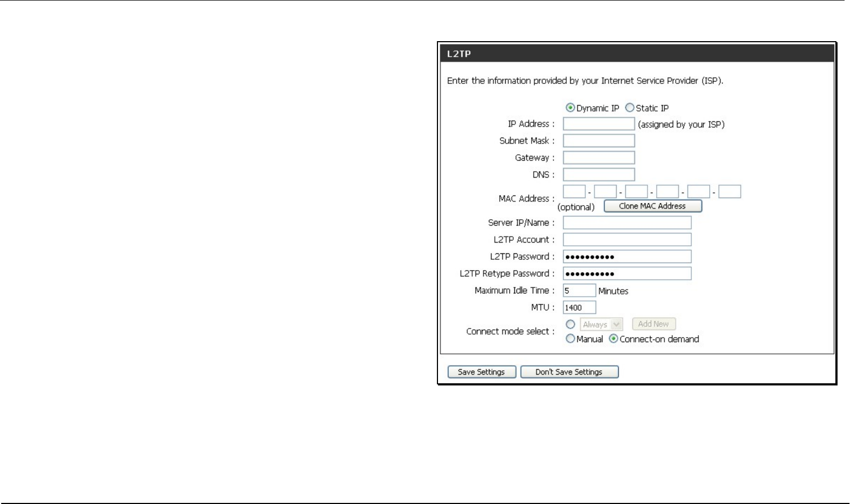The image size is (850, 504).
Task: Click the second MAC Address octet box
Action: point(605,192)
